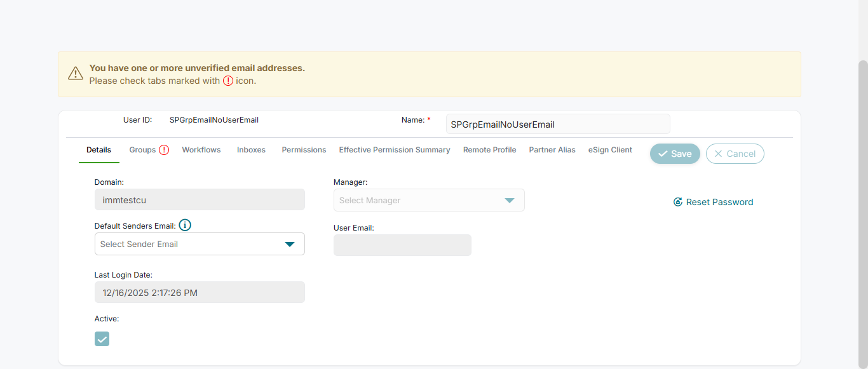The width and height of the screenshot is (868, 369).
Task: Click the Reset Password refresh icon
Action: click(678, 202)
